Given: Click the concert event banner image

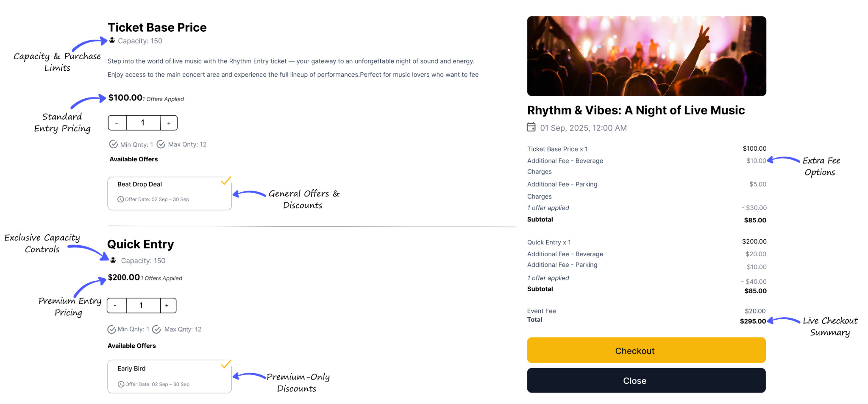Looking at the screenshot, I should tap(646, 56).
